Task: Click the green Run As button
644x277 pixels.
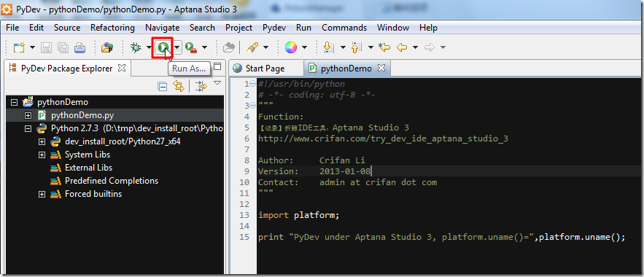Action: [x=163, y=47]
